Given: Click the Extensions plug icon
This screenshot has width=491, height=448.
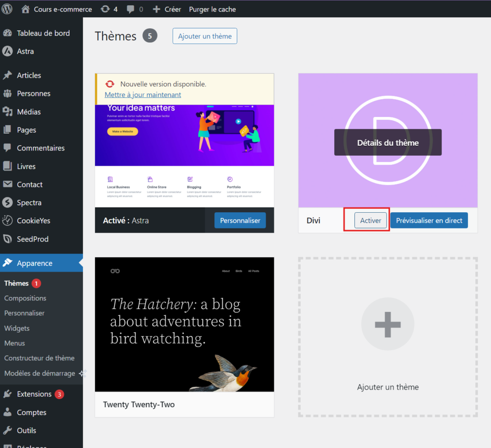Looking at the screenshot, I should pos(8,394).
